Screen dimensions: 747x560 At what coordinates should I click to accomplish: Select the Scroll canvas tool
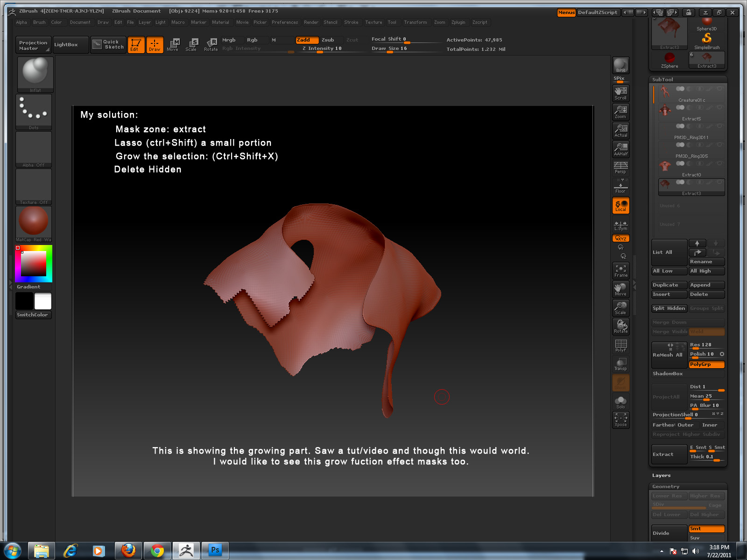coord(620,93)
